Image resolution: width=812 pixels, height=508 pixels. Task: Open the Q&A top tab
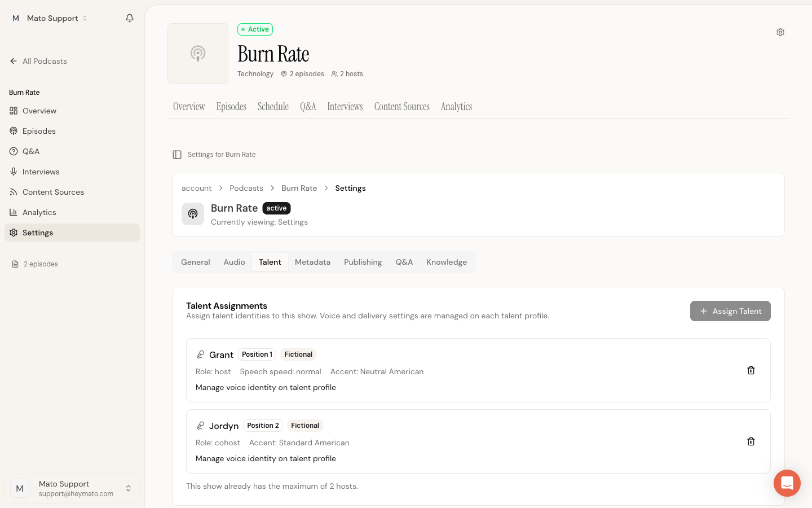tap(308, 107)
